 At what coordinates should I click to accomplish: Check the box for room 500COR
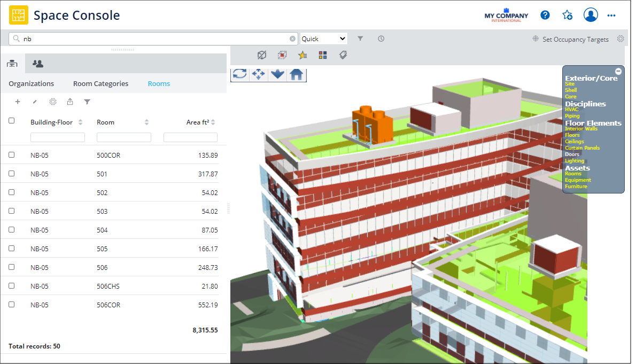tap(12, 155)
